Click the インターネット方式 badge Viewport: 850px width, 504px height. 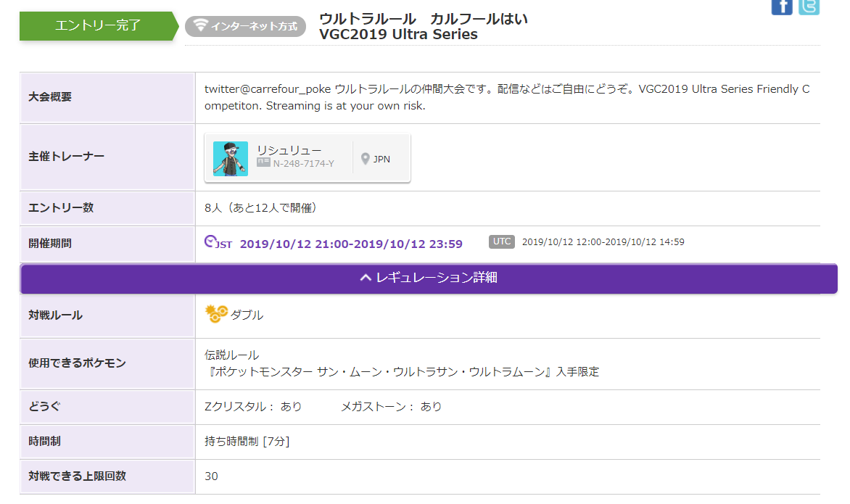(246, 26)
